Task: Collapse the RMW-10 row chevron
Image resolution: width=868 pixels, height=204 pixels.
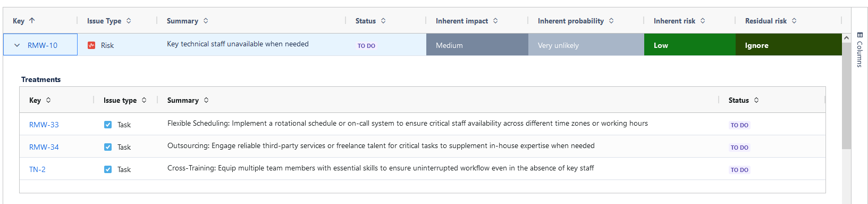Action: point(17,45)
